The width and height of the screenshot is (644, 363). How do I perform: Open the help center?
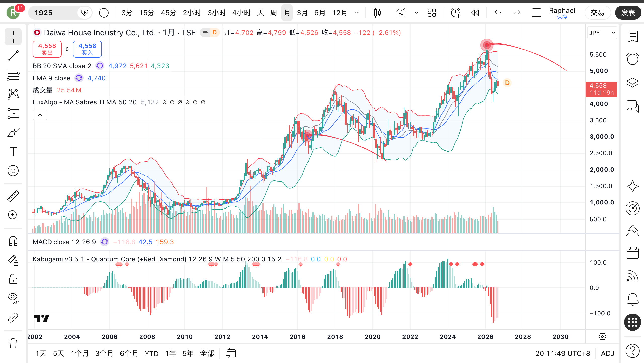coord(632,351)
